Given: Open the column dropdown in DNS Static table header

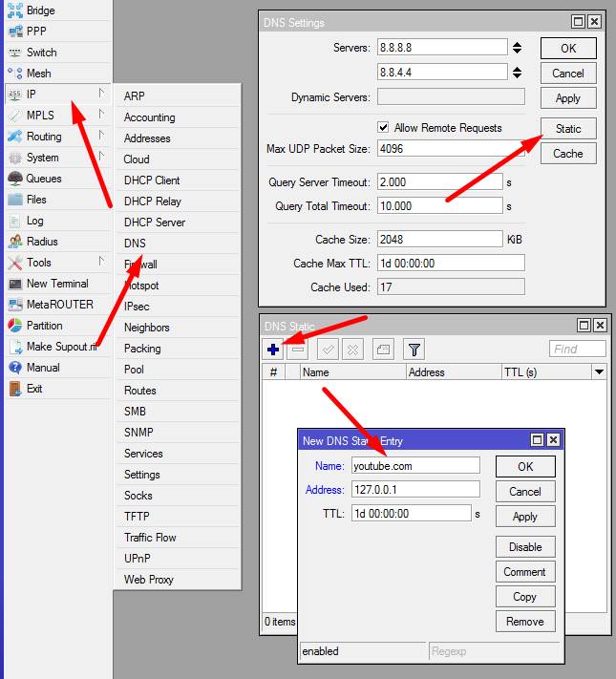Looking at the screenshot, I should 599,372.
